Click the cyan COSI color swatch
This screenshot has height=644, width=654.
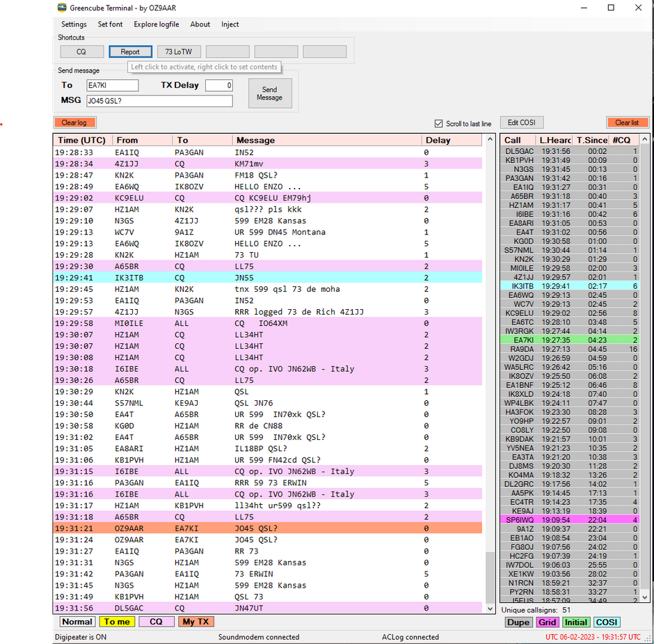tap(607, 622)
